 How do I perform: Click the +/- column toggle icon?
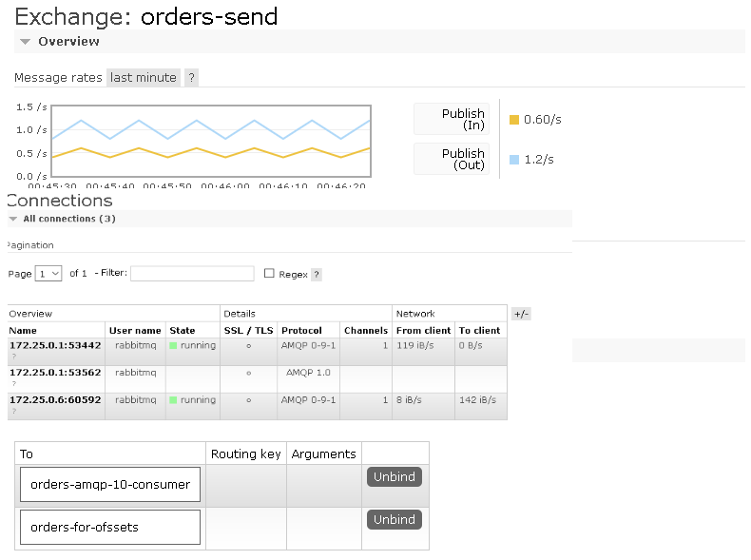click(x=520, y=313)
